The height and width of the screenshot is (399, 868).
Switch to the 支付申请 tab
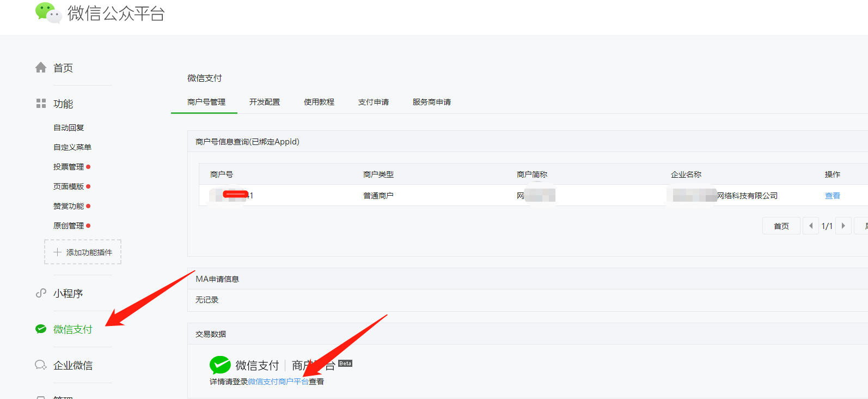point(374,102)
